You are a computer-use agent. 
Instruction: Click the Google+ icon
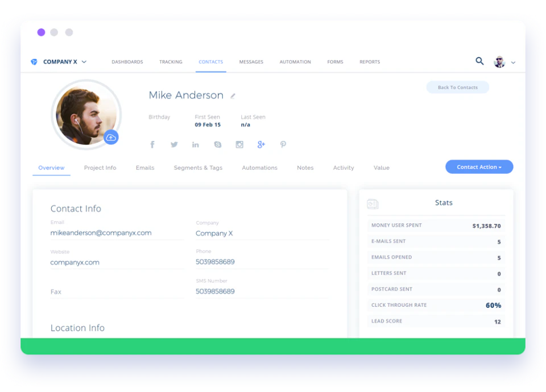coord(261,144)
